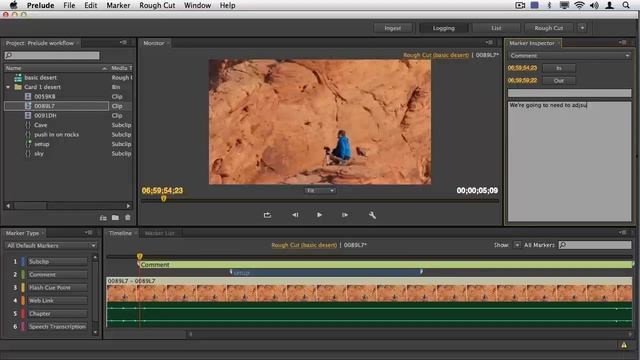Screen dimensions: 640x360
Task: Open the Marker Inspector panel menu icon
Action: tap(622, 42)
